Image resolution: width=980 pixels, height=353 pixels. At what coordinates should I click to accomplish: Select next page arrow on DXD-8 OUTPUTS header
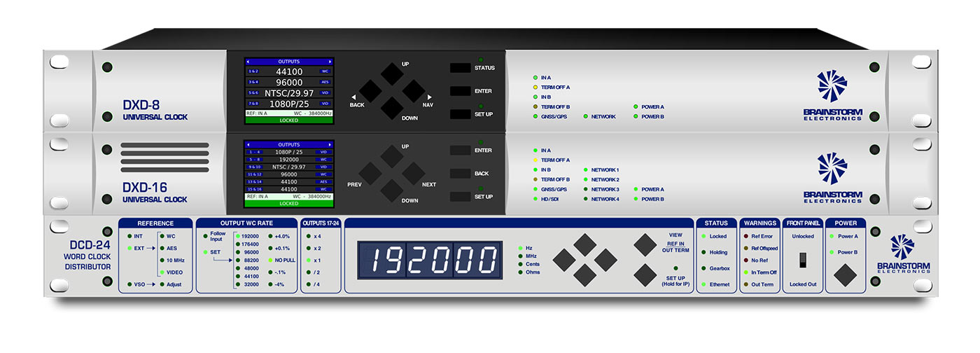pyautogui.click(x=330, y=62)
